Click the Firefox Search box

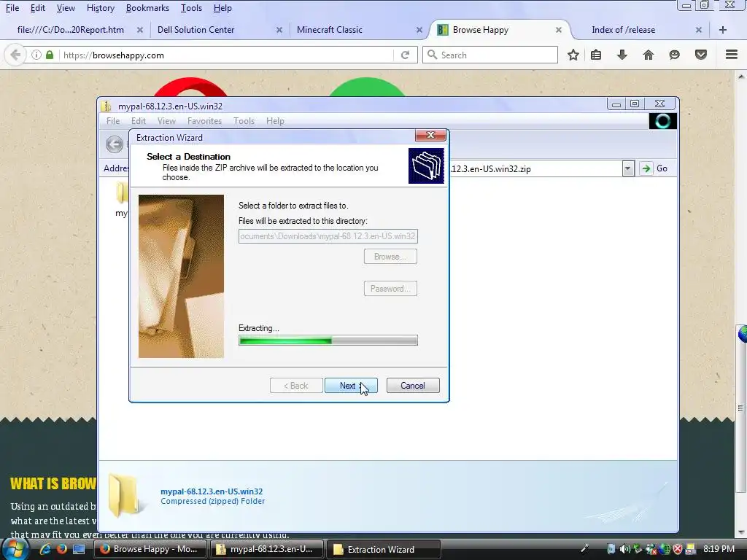click(x=489, y=55)
